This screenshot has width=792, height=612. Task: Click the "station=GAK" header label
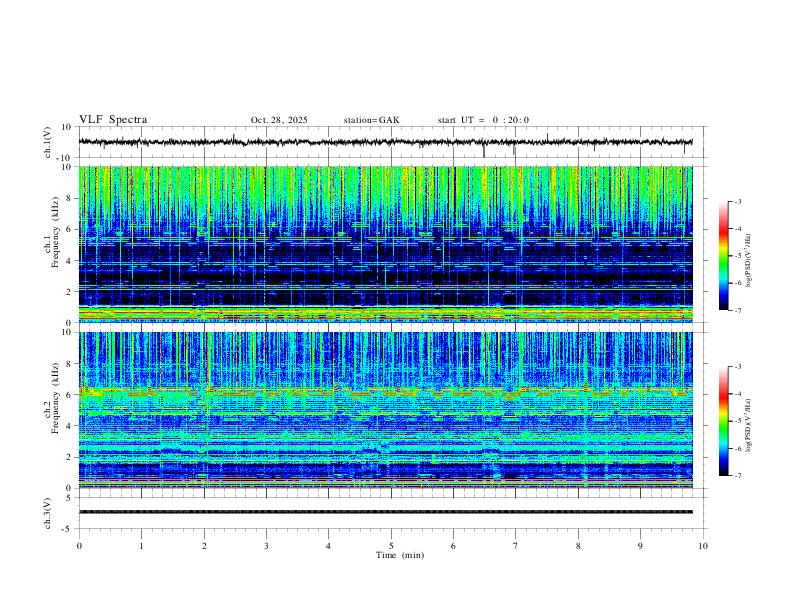(x=371, y=120)
